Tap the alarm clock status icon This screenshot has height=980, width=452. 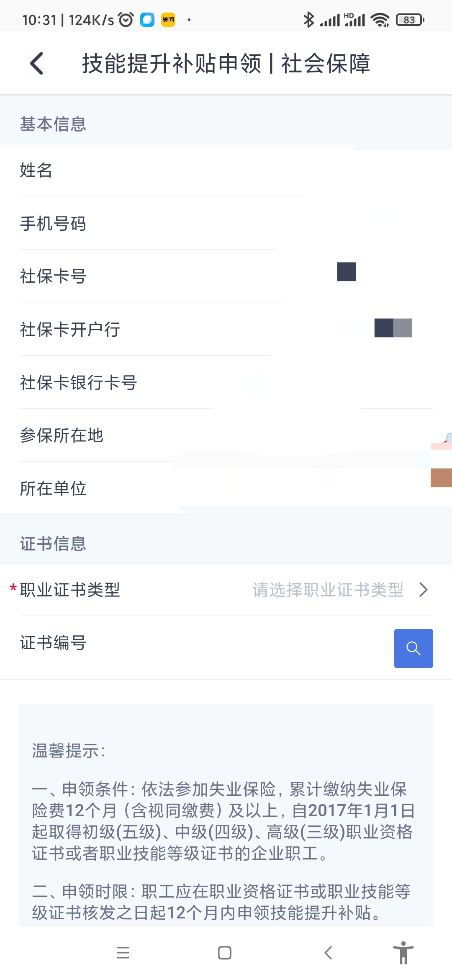[x=126, y=20]
